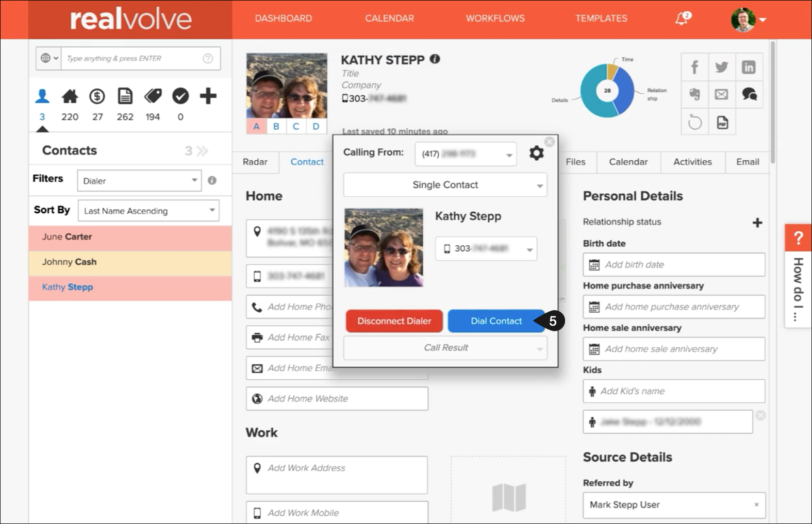
Task: Click the Evernote elephant icon
Action: (x=694, y=94)
